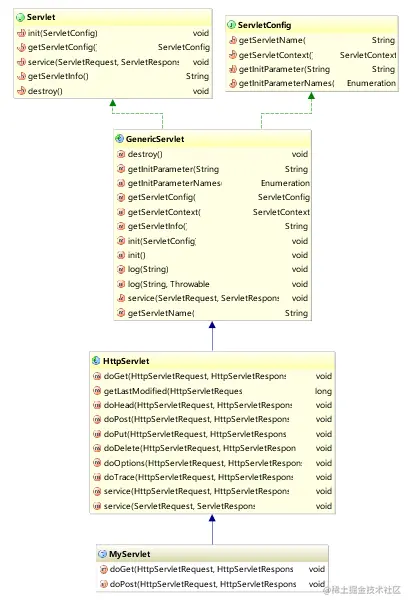Viewport: 414px width, 608px height.
Task: Click the icon beside getServletContext in GenericServlet
Action: coord(121,212)
